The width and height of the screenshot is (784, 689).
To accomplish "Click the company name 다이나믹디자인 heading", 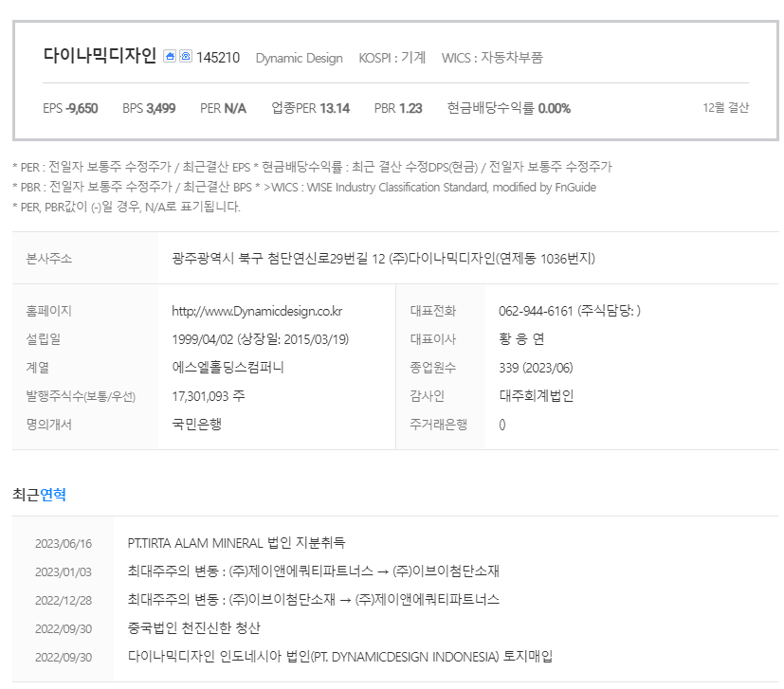I will click(x=100, y=56).
